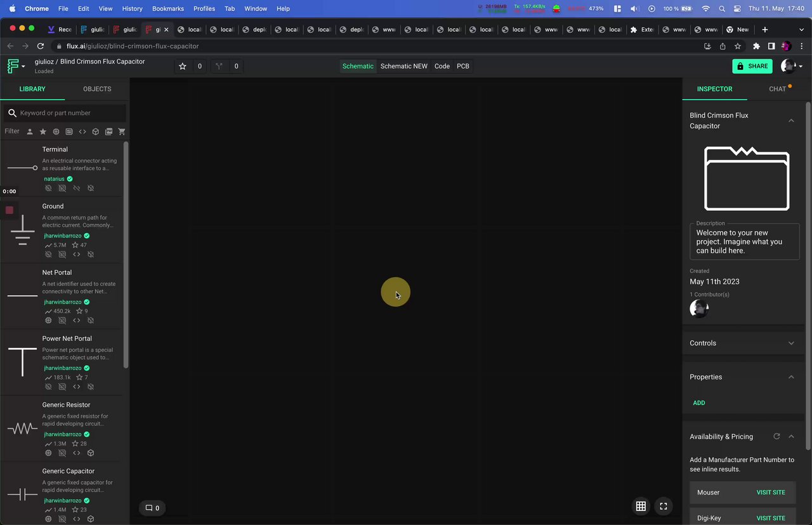
Task: Star the Blind Crimson Flux Capacitor project
Action: coord(183,66)
